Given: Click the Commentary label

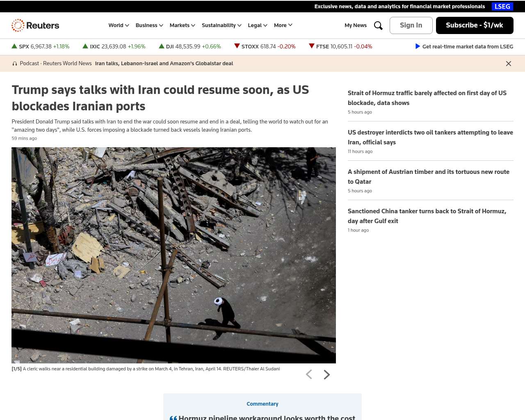Looking at the screenshot, I should 262,404.
